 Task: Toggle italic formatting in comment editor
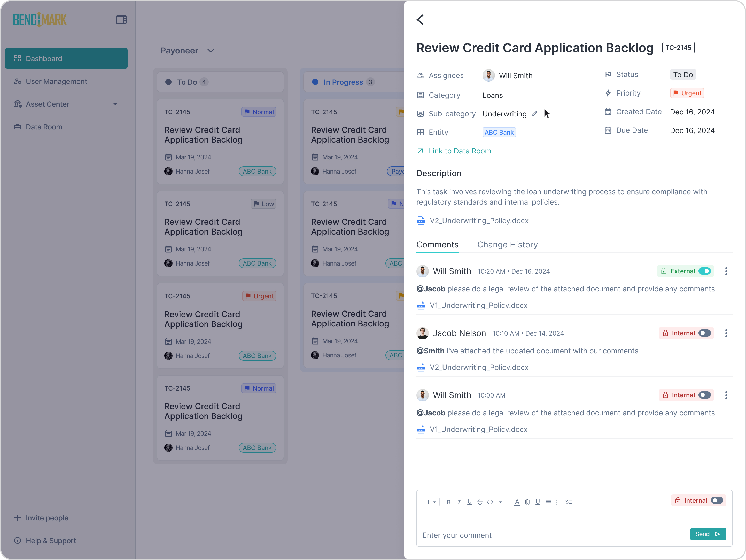click(x=459, y=502)
